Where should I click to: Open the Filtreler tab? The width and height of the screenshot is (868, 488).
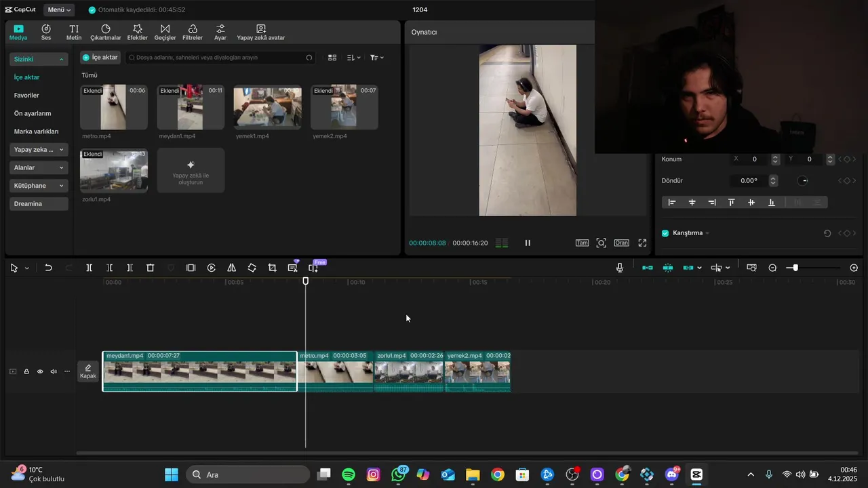click(193, 33)
